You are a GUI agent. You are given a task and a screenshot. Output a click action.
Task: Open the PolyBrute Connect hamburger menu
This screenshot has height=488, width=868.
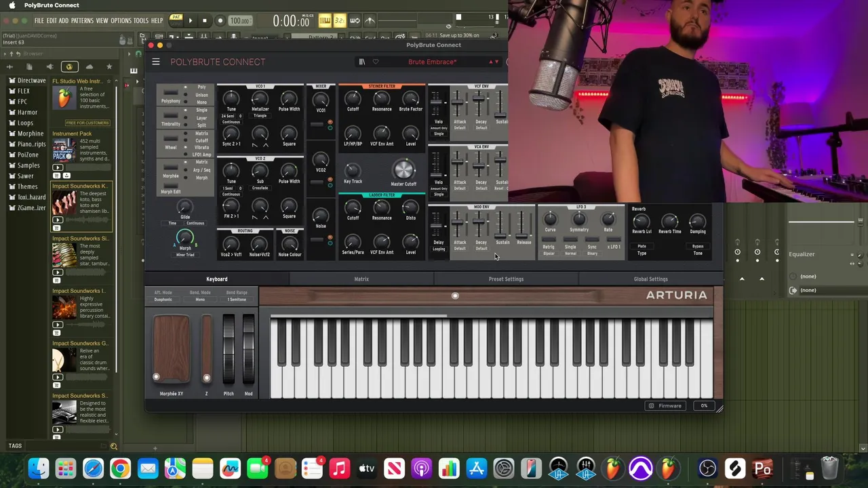click(155, 62)
